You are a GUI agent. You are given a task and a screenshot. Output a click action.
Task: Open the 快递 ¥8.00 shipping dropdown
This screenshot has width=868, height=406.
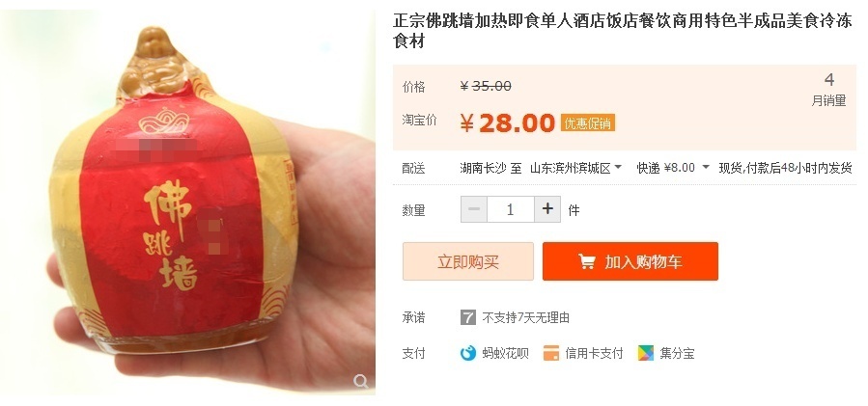673,168
